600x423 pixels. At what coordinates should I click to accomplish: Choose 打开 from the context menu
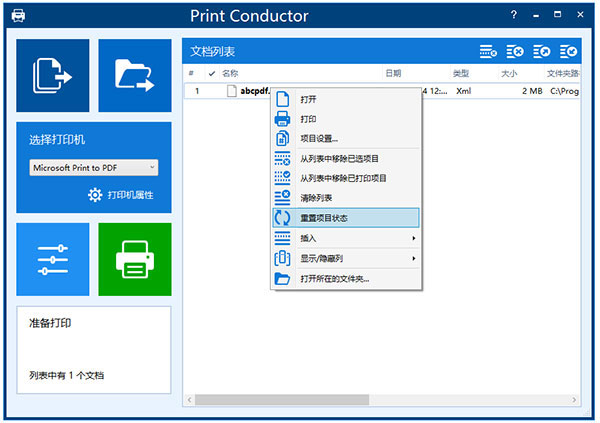coord(346,99)
